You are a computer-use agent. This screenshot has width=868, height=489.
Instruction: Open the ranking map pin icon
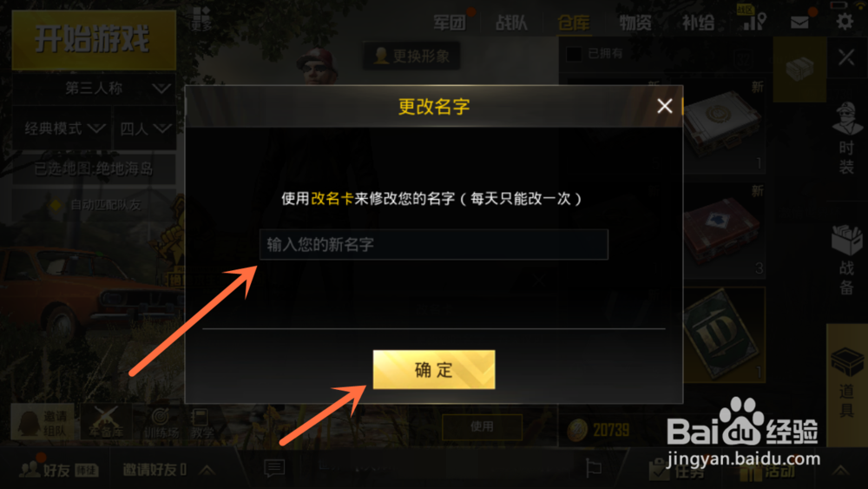(753, 21)
